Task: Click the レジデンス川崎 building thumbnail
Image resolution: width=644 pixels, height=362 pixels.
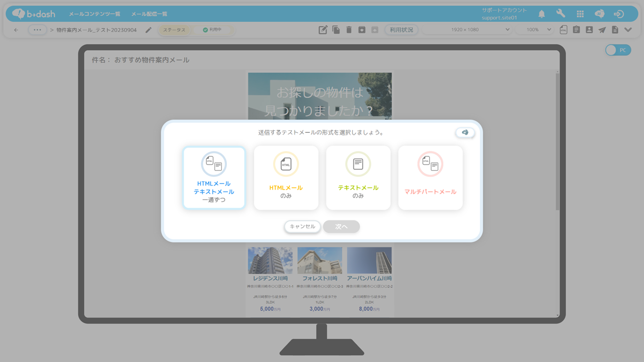Action: point(270,260)
